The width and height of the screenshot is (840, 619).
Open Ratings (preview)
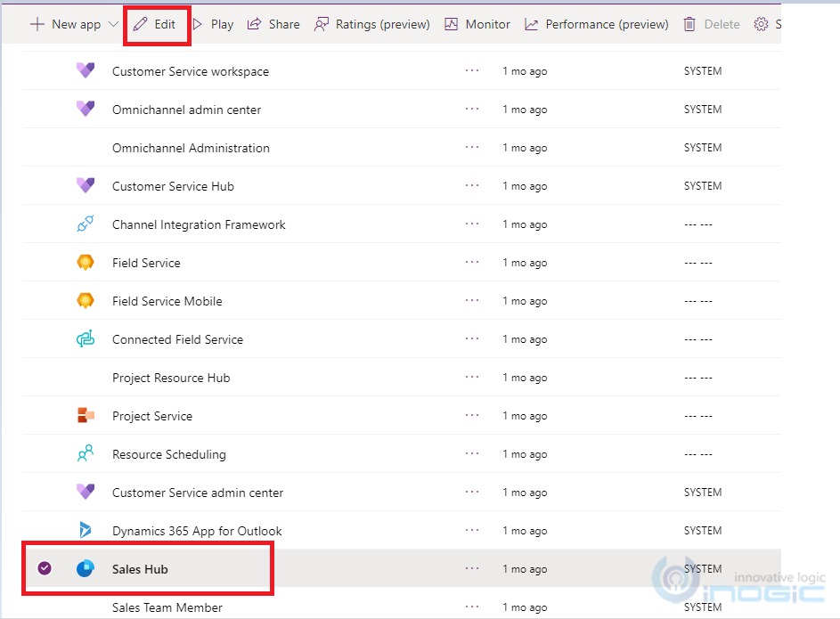coord(371,24)
